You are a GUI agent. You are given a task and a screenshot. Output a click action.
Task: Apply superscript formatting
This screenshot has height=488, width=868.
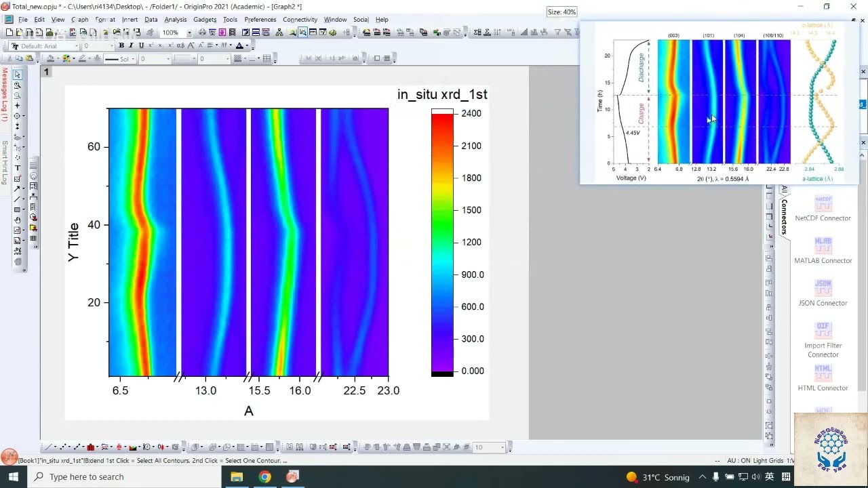pyautogui.click(x=151, y=45)
